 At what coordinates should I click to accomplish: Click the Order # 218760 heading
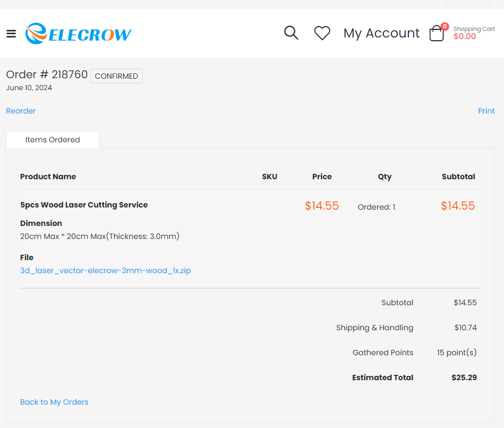point(47,74)
